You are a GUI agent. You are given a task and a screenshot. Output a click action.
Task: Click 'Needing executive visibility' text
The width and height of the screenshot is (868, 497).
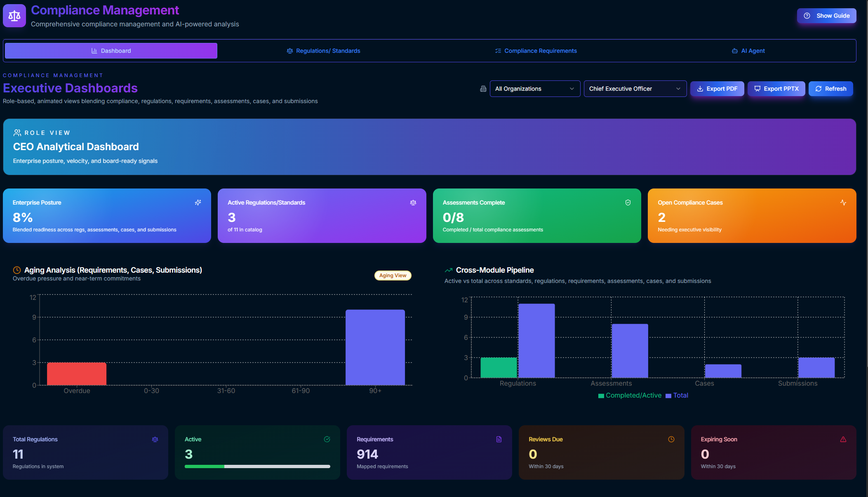click(x=689, y=230)
